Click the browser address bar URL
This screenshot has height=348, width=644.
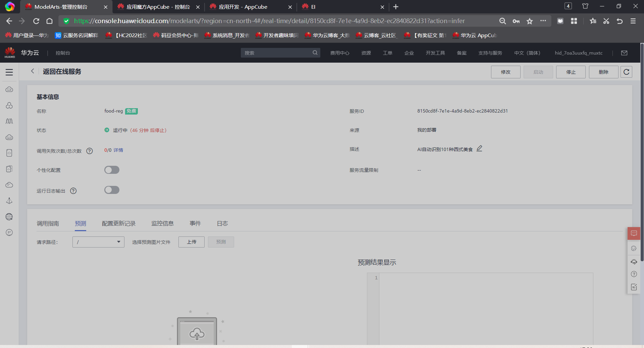269,21
